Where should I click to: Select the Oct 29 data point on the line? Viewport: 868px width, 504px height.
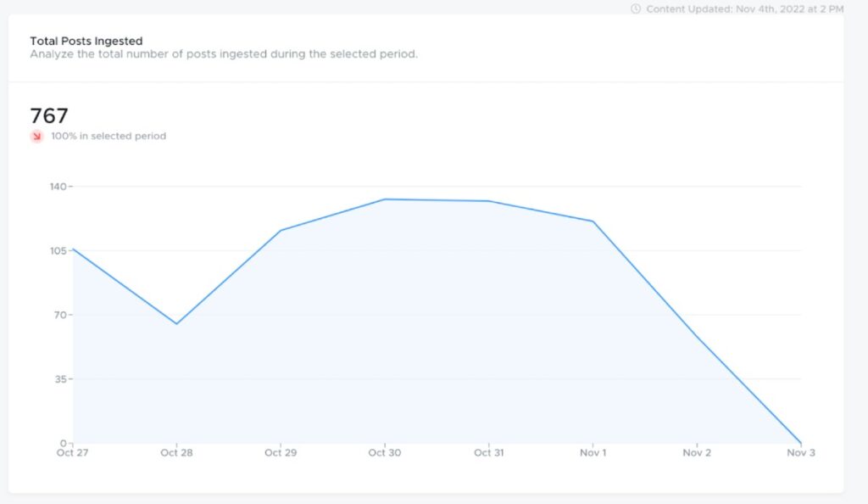click(x=281, y=231)
